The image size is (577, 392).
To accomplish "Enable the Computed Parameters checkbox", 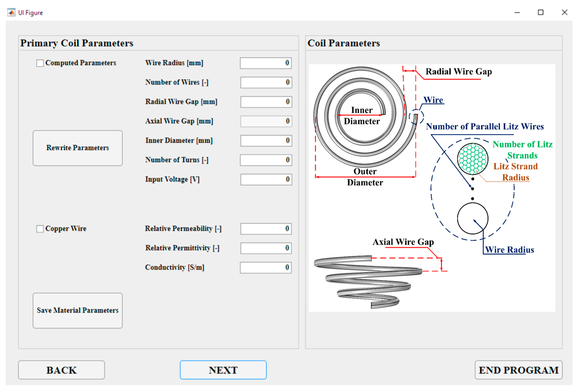I will tap(40, 63).
